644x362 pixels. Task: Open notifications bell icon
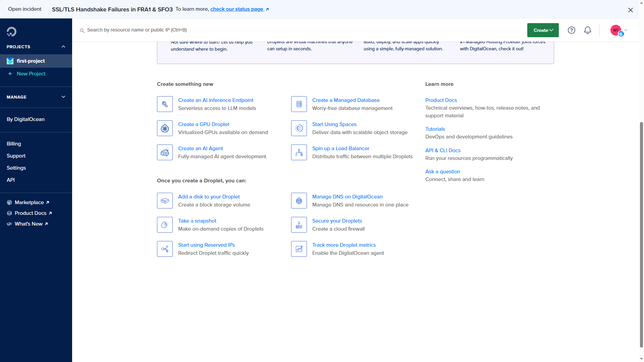click(588, 30)
